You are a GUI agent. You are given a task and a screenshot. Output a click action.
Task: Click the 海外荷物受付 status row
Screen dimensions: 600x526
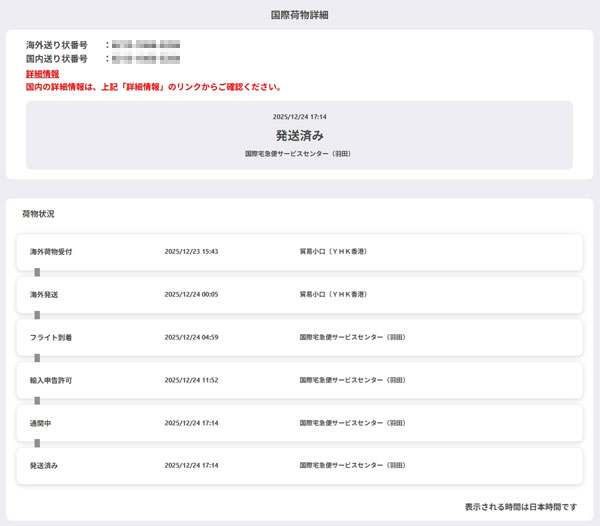click(299, 251)
